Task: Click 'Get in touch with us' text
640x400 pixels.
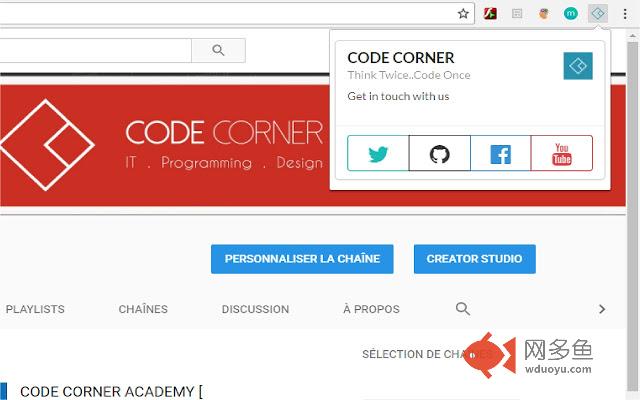Action: (x=398, y=96)
